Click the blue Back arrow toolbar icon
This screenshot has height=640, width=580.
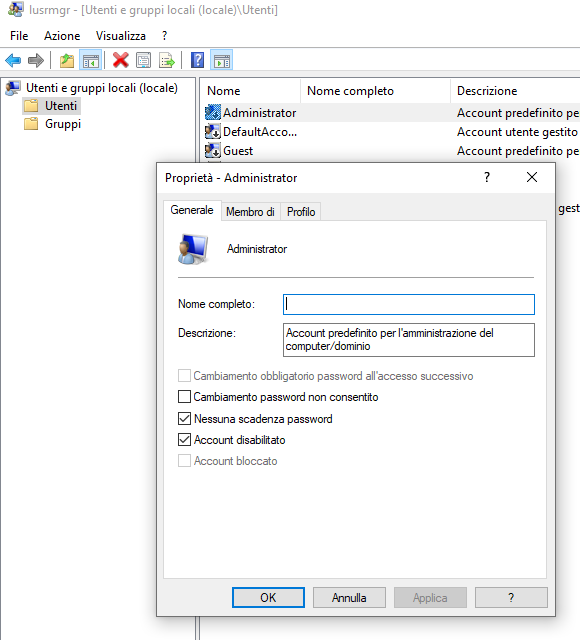tap(13, 60)
